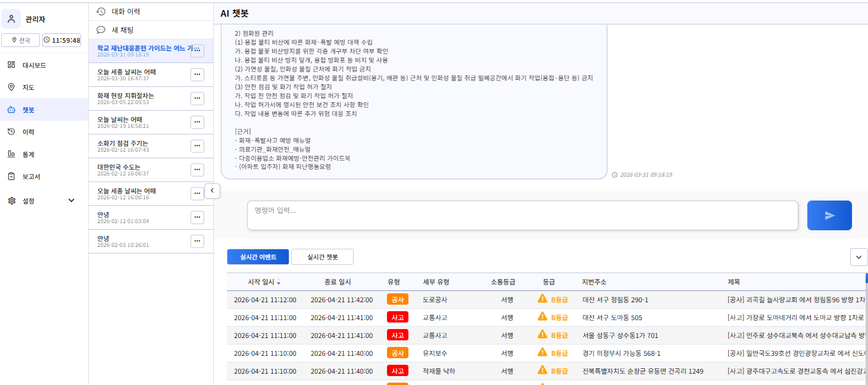Screen dimensions: 868x385
Task: Click the 명령어 입력 command input field
Action: point(523,215)
